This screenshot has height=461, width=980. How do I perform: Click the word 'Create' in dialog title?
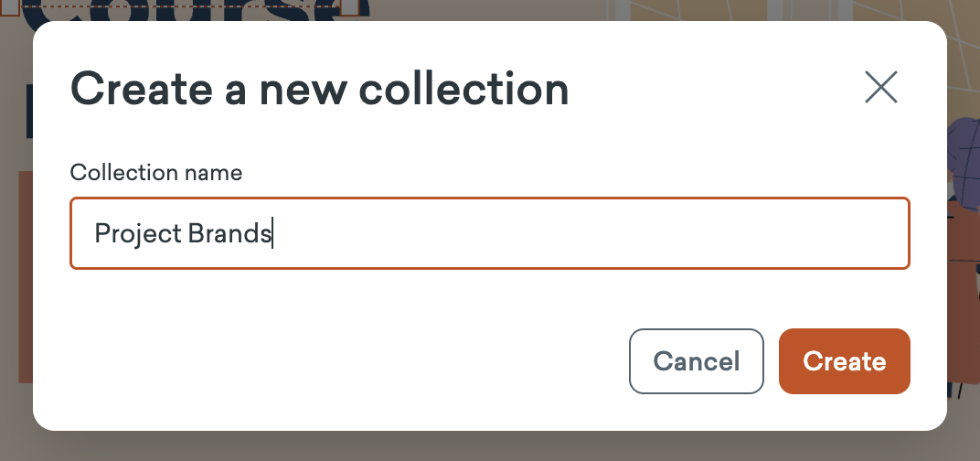[142, 89]
